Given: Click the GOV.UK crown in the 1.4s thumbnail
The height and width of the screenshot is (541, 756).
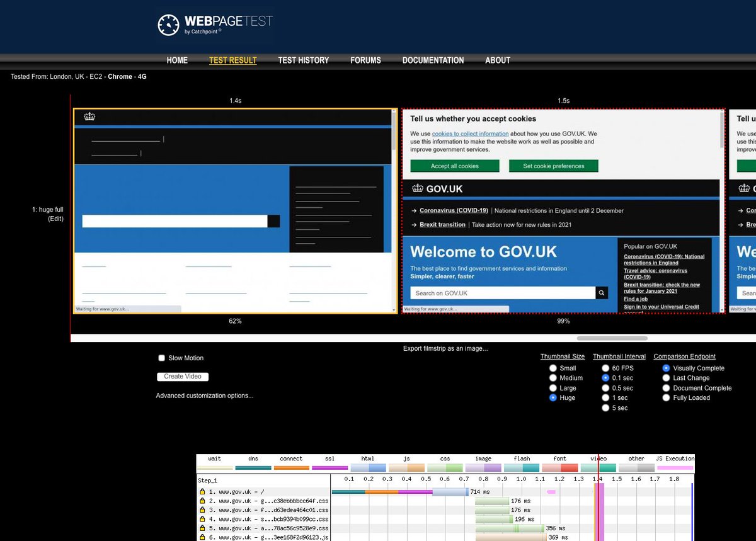Looking at the screenshot, I should coord(89,117).
